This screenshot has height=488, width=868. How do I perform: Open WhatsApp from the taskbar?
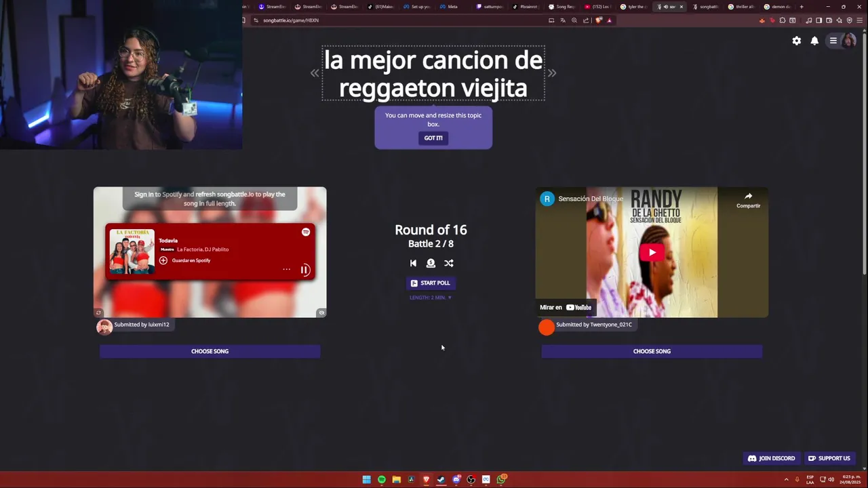501,479
